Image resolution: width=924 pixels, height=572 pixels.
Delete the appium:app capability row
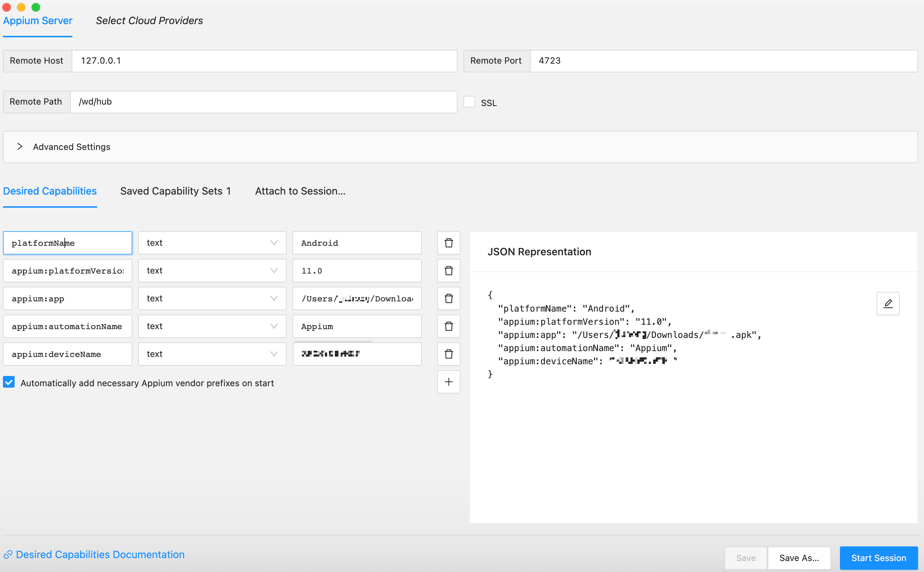pyautogui.click(x=449, y=298)
